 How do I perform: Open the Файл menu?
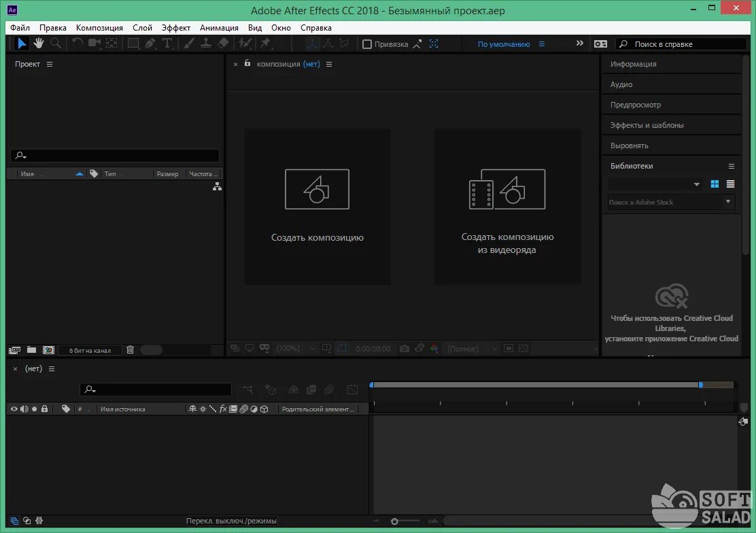(x=20, y=28)
